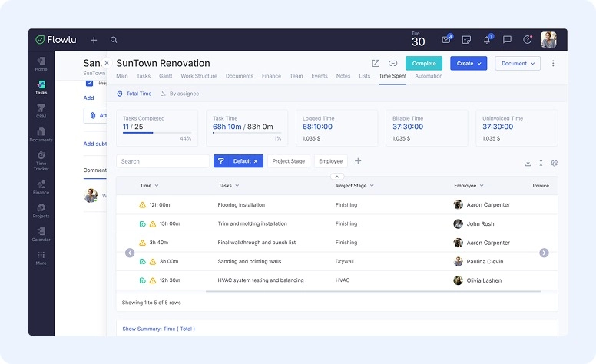Open the Document dropdown button
596x364 pixels.
point(518,64)
